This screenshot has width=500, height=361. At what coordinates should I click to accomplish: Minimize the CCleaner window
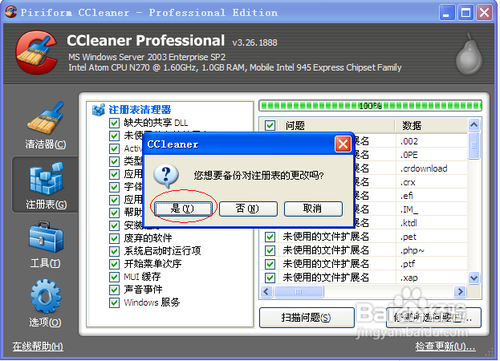[447, 13]
